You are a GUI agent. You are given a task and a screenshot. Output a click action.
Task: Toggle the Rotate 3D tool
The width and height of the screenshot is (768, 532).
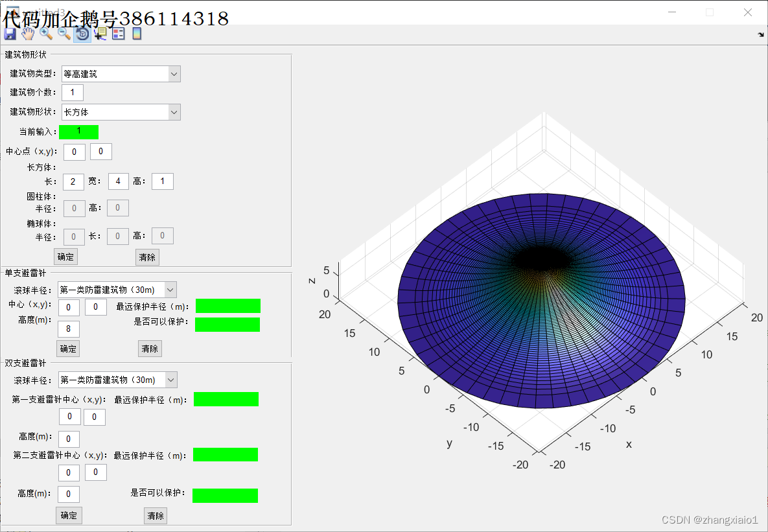[x=82, y=34]
